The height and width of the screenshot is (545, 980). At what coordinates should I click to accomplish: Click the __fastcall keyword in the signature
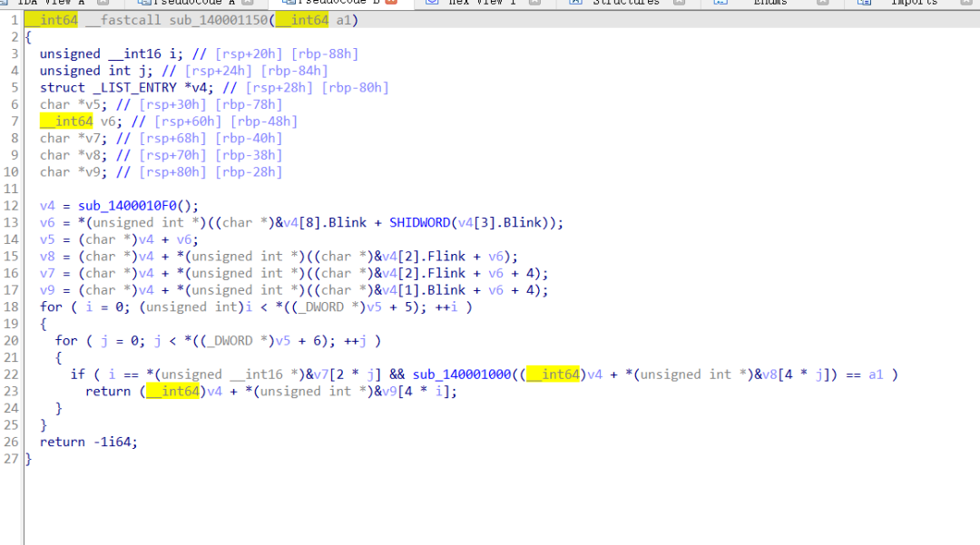(123, 20)
